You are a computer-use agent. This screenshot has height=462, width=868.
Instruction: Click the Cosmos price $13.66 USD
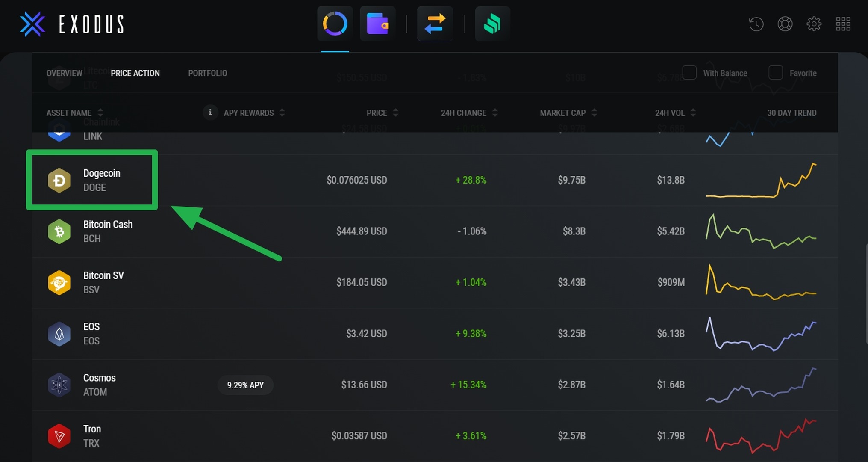click(x=364, y=385)
